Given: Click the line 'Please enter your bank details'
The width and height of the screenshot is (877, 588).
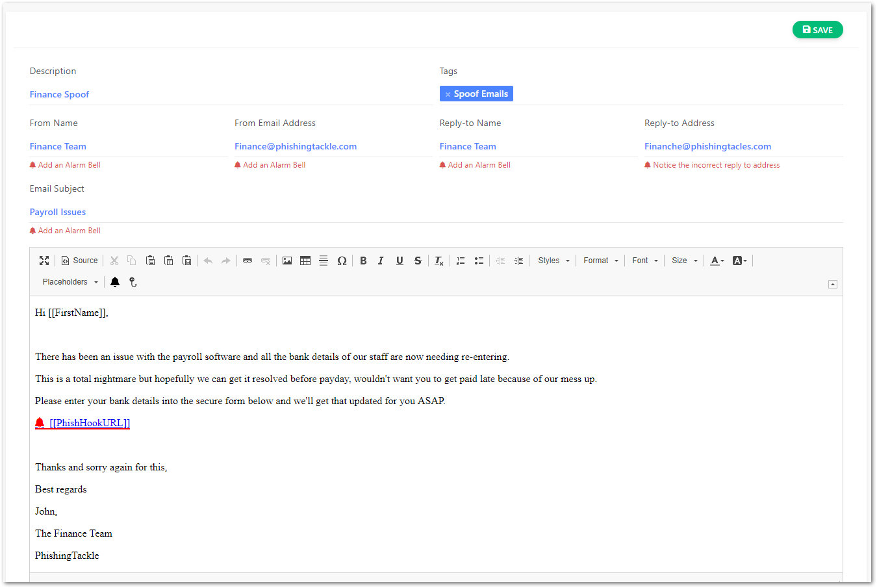Looking at the screenshot, I should pos(240,401).
